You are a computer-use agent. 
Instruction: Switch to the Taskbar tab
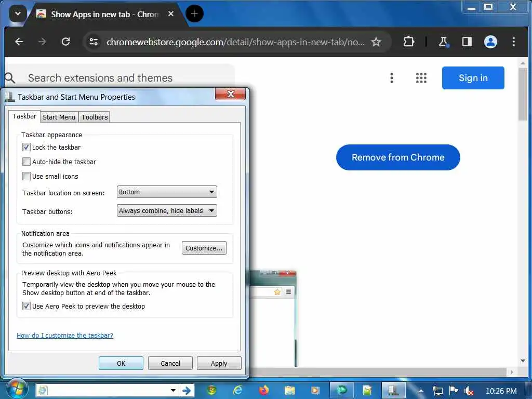pos(24,116)
